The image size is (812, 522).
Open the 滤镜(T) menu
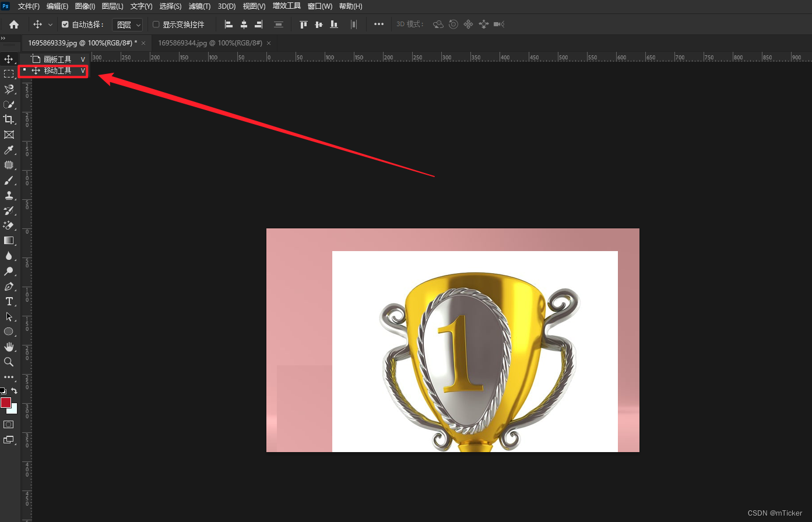pos(199,6)
